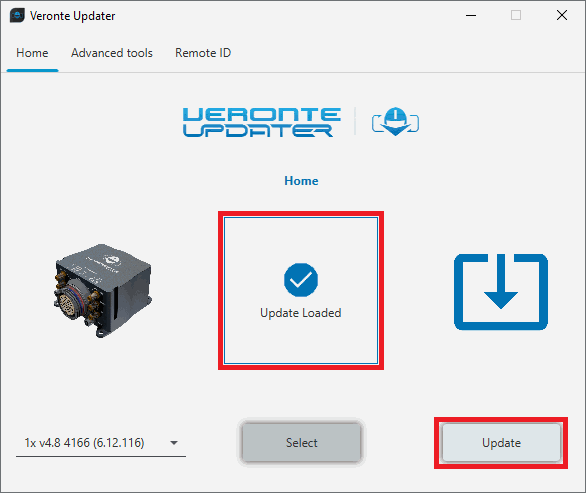This screenshot has height=493, width=586.
Task: Click the blue download-to-device arrow icon
Action: tap(501, 292)
